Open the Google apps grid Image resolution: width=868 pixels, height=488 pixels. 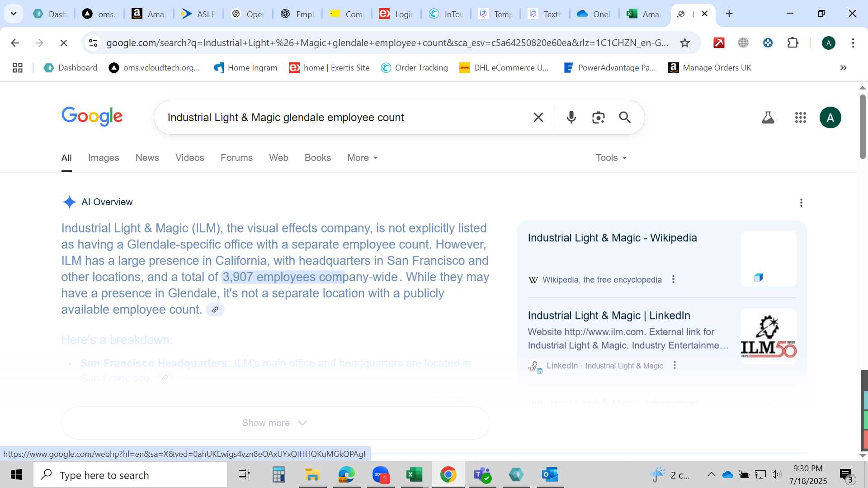(x=800, y=117)
